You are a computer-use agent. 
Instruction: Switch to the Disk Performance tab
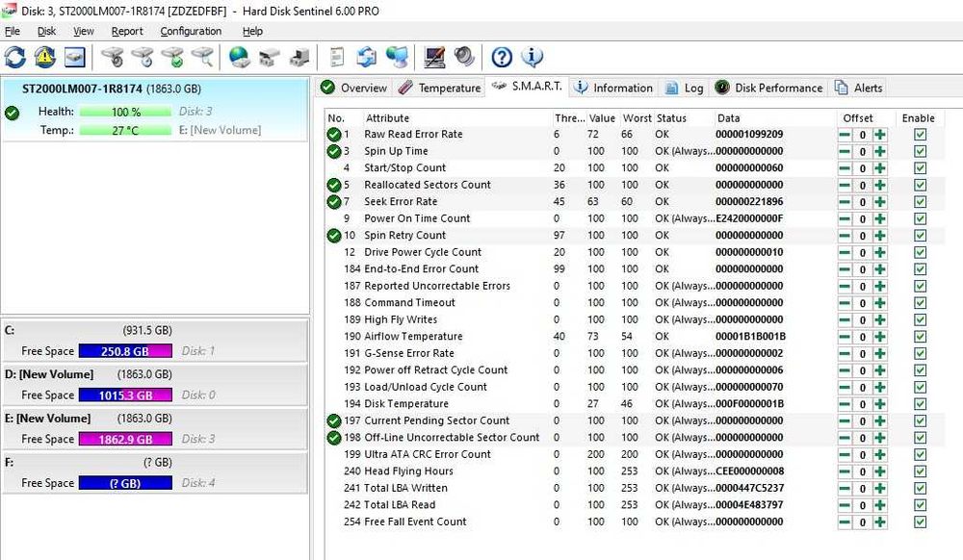click(768, 88)
